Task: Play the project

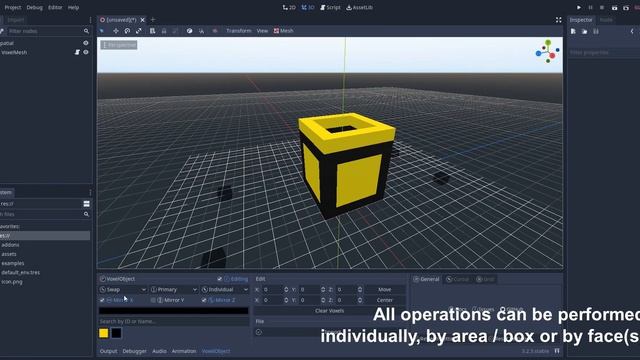Action: pos(579,7)
